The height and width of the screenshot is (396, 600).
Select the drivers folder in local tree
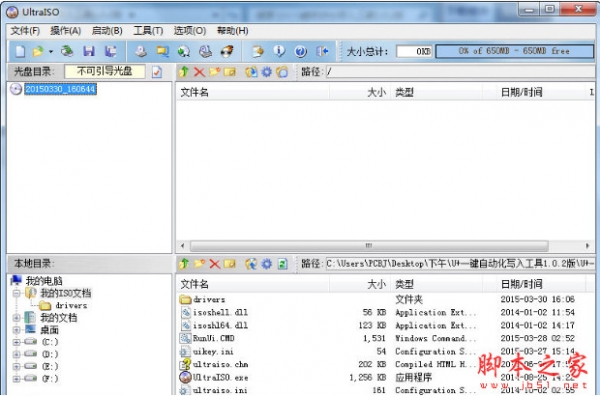[x=71, y=306]
